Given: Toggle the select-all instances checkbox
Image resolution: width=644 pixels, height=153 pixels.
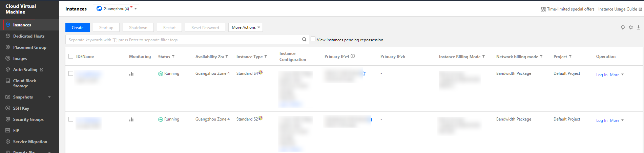Looking at the screenshot, I should [x=71, y=56].
